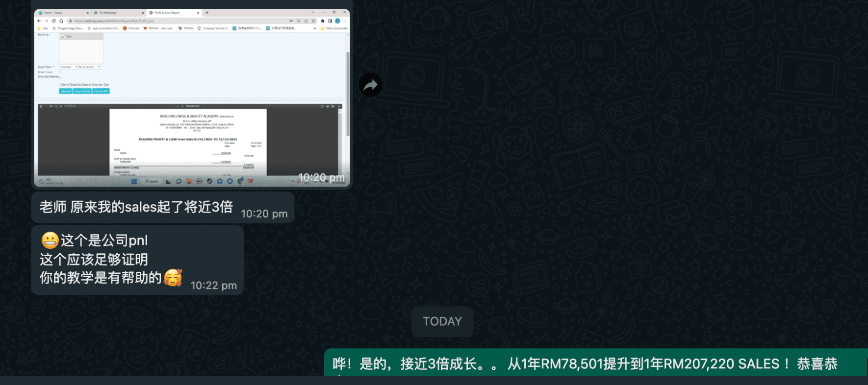The width and height of the screenshot is (868, 385).
Task: Click the bookmark star in the address bar
Action: click(x=313, y=21)
